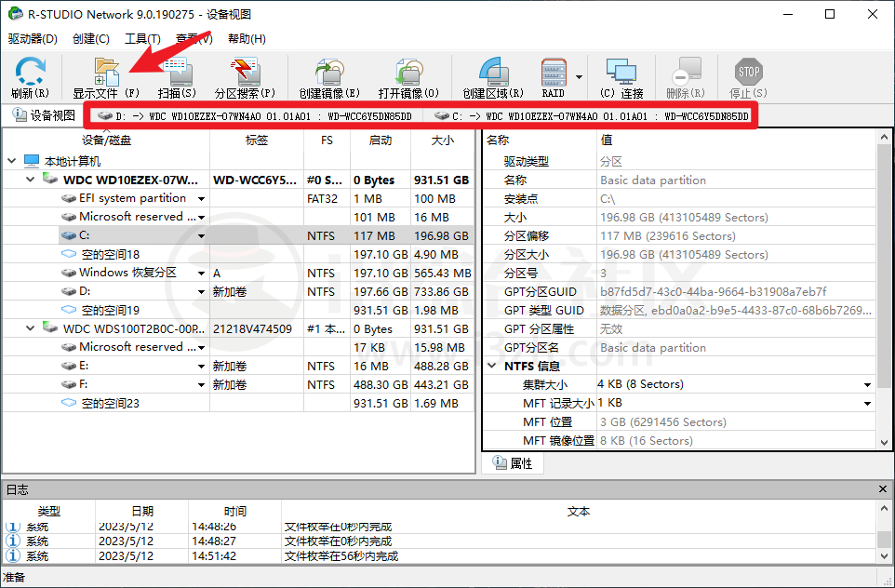
Task: Open dropdown arrow for EFI system partition
Action: 202,199
